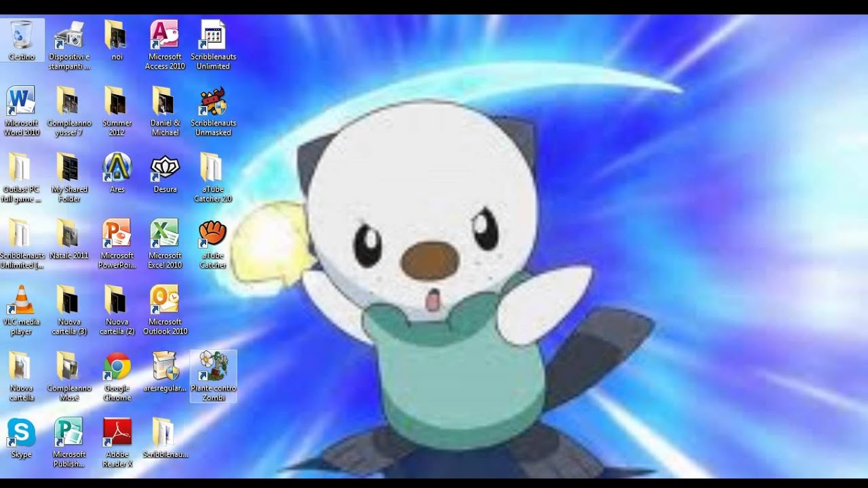Launch Scribblenauts Unmasked shortcut
This screenshot has width=868, height=488.
[213, 112]
